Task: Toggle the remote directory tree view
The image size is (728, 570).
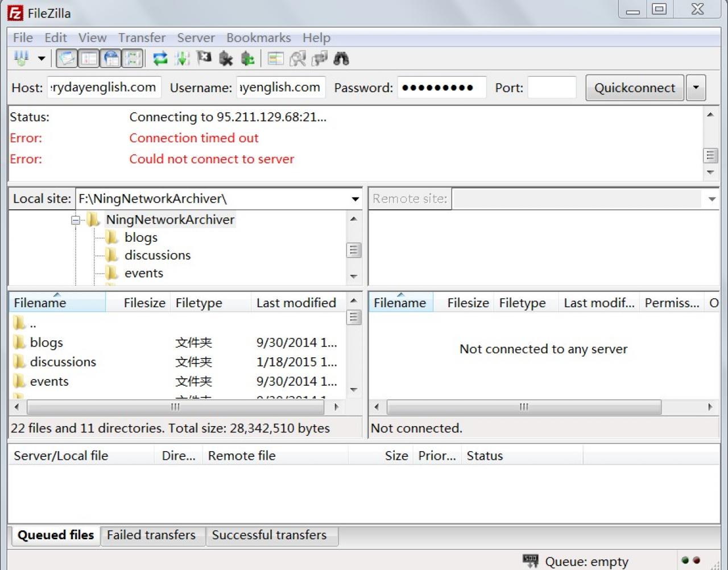Action: [x=111, y=58]
